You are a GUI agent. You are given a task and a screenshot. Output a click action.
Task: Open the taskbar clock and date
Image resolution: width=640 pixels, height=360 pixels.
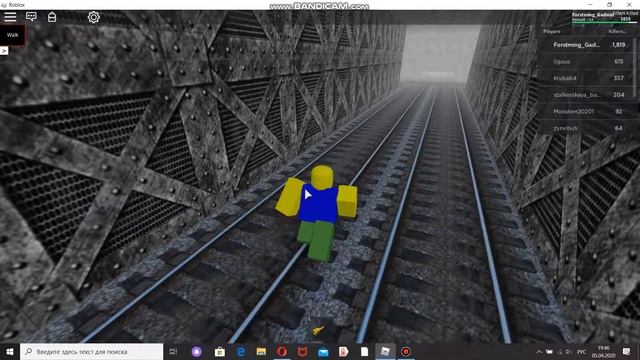pyautogui.click(x=603, y=351)
